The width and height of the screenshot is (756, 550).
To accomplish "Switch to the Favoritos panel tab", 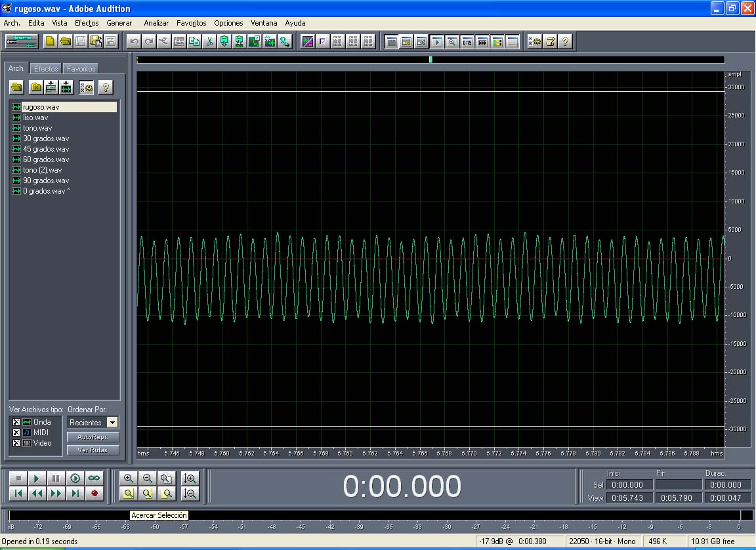I will (81, 68).
